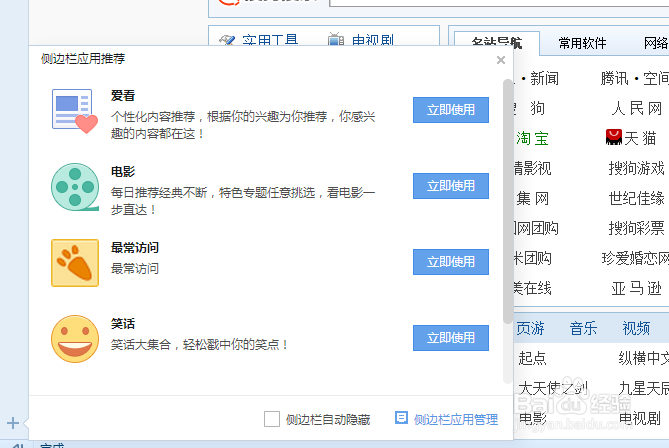Use the 爱看 app now
669x448 pixels.
(x=451, y=110)
